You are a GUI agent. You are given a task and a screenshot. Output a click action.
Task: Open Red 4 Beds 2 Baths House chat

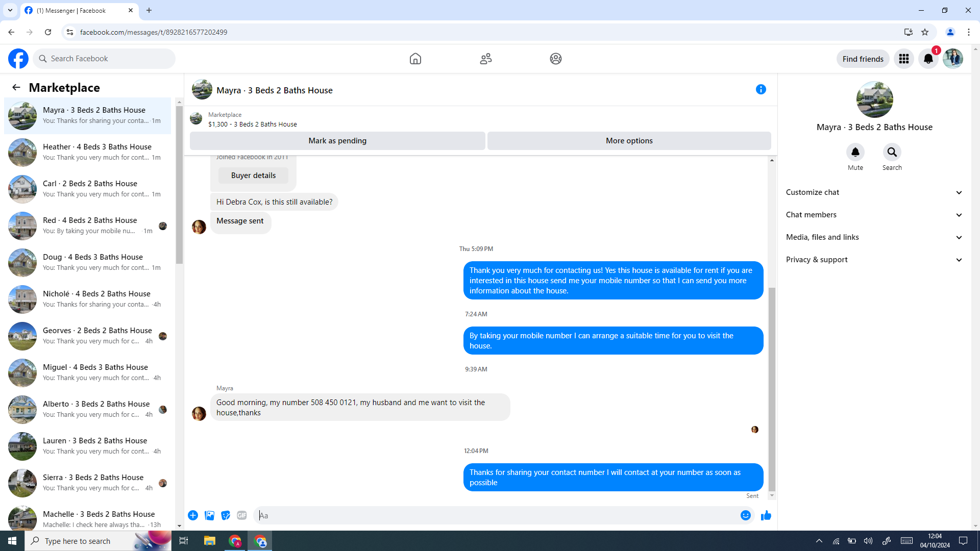tap(88, 226)
